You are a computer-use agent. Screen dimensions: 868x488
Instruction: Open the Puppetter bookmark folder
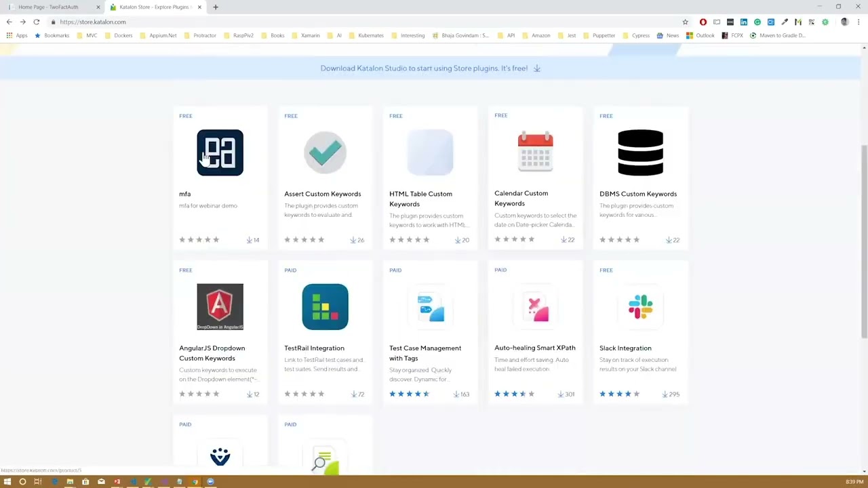click(x=599, y=35)
